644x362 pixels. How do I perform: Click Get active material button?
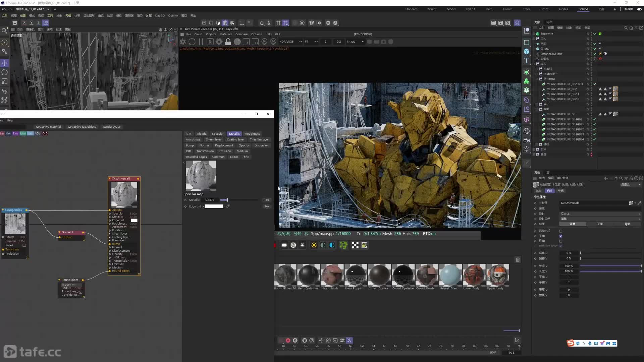pos(48,127)
